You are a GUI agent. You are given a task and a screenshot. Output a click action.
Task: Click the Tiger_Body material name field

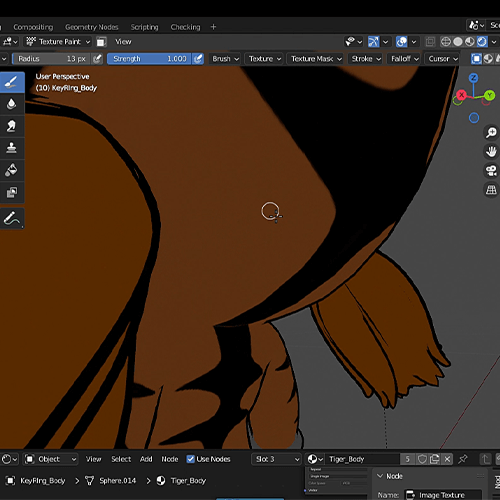[363, 459]
